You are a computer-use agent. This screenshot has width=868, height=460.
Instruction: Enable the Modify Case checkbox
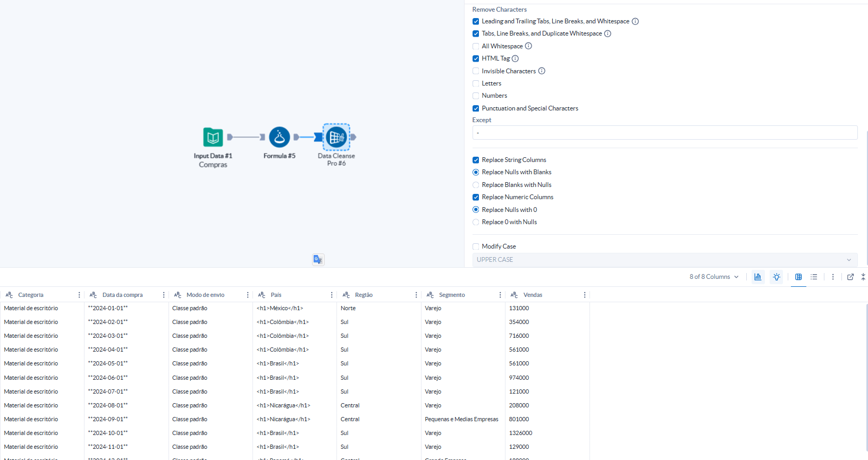[476, 246]
